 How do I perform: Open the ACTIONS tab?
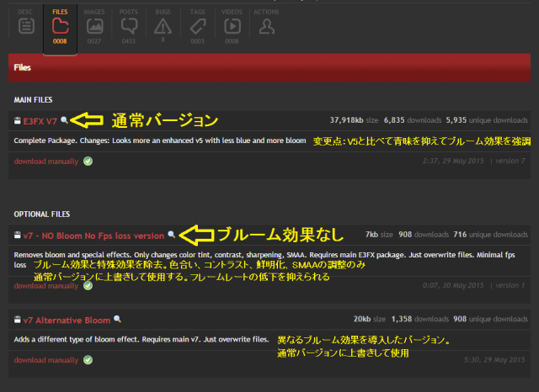tap(266, 22)
